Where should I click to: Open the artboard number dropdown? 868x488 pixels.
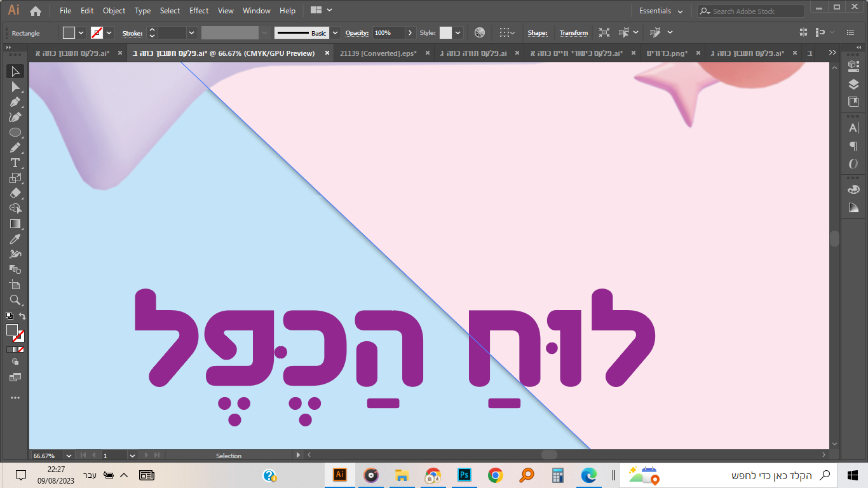[132, 456]
